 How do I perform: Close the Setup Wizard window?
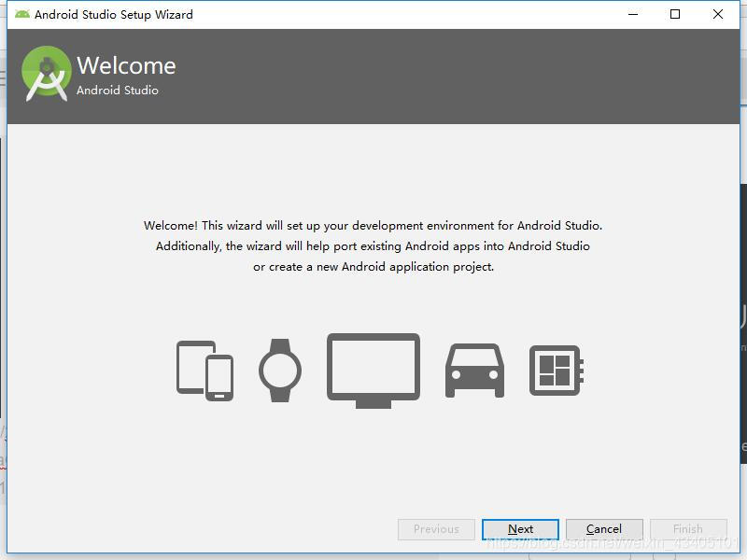tap(718, 14)
